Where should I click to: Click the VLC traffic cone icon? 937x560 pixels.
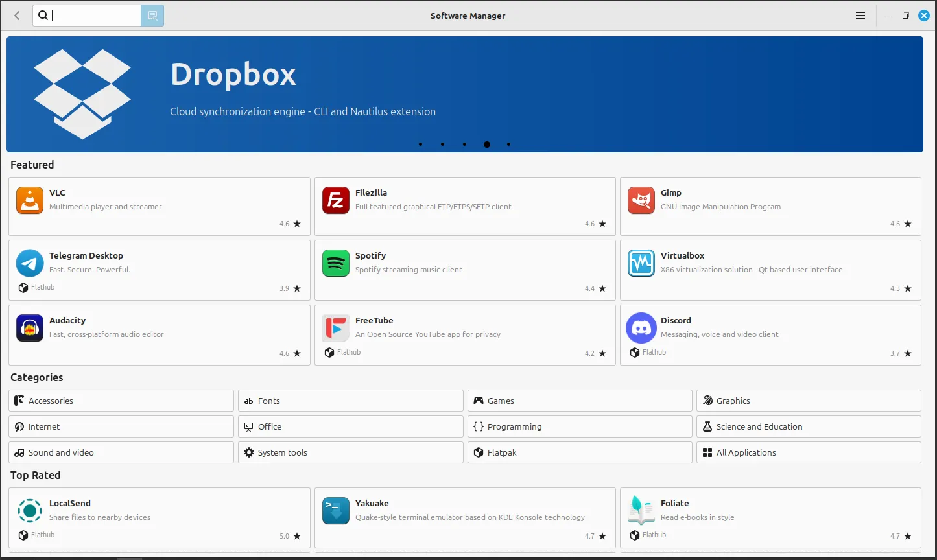click(30, 200)
